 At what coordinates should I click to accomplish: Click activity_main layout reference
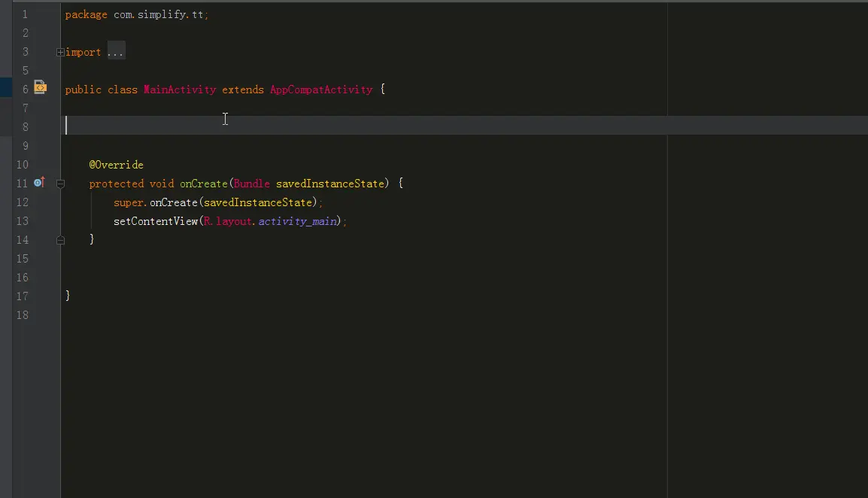pyautogui.click(x=298, y=221)
